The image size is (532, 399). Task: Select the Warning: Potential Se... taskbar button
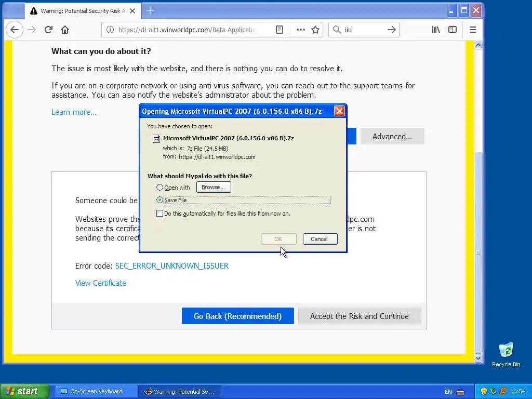[x=179, y=392]
